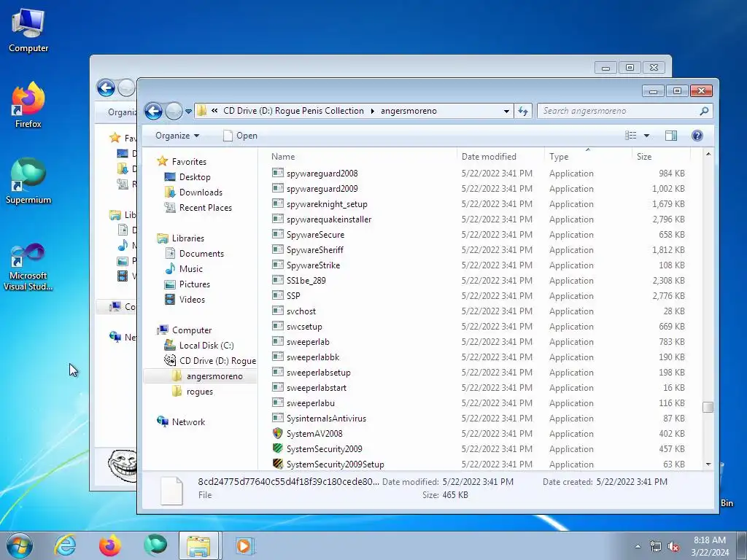Screen dimensions: 747x560
Task: Open Supermium from the taskbar
Action: pos(155,545)
